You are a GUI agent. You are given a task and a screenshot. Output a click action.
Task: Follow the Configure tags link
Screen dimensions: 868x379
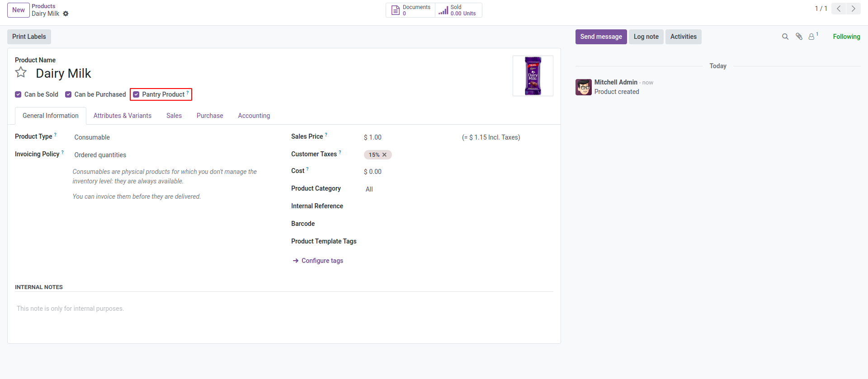click(x=318, y=261)
